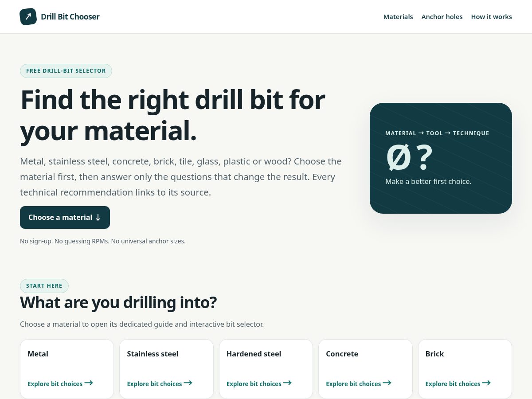Screen dimensions: 532x399
Task: Open the Hardened steel material card
Action: click(x=266, y=369)
